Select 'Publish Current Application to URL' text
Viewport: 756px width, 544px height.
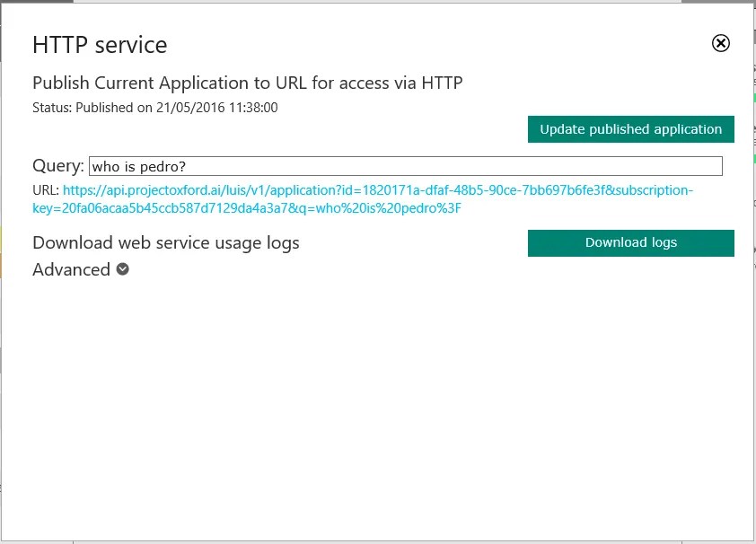click(x=169, y=83)
